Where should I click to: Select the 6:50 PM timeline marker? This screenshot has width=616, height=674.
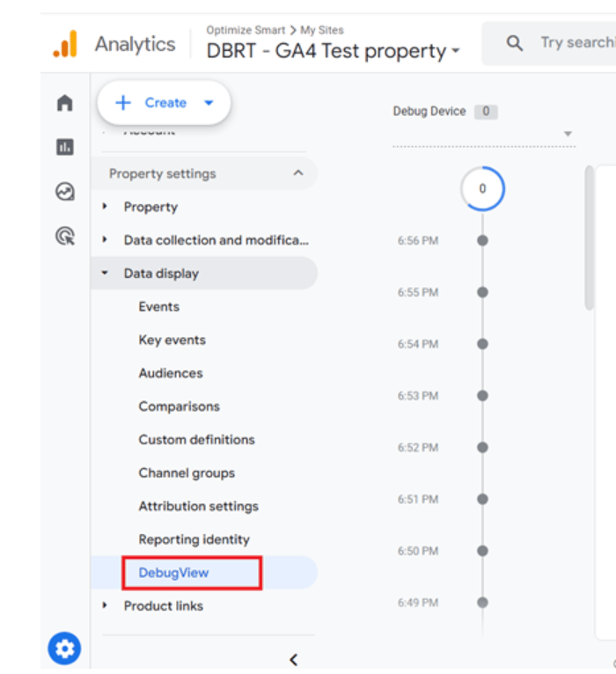[482, 551]
